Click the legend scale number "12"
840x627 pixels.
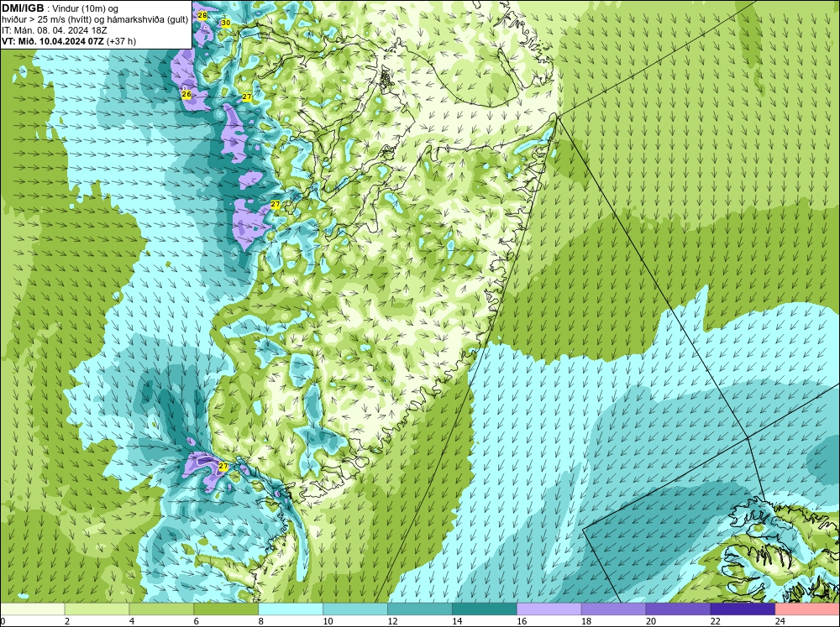pyautogui.click(x=392, y=621)
